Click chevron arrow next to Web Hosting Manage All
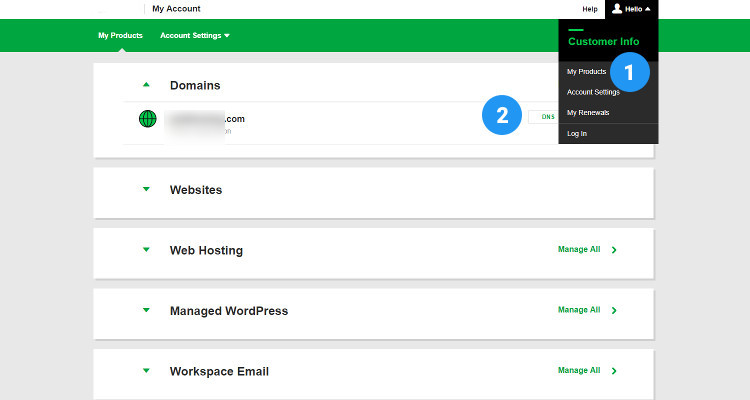This screenshot has height=400, width=750. (614, 250)
